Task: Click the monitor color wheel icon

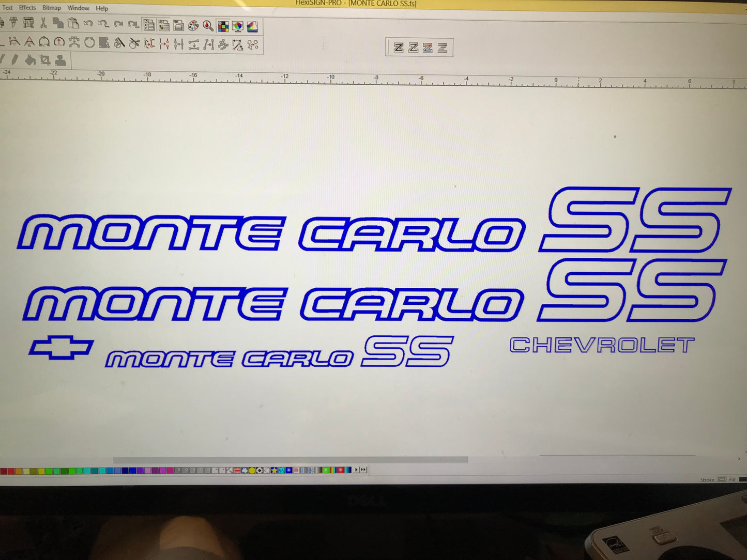Action: click(238, 26)
